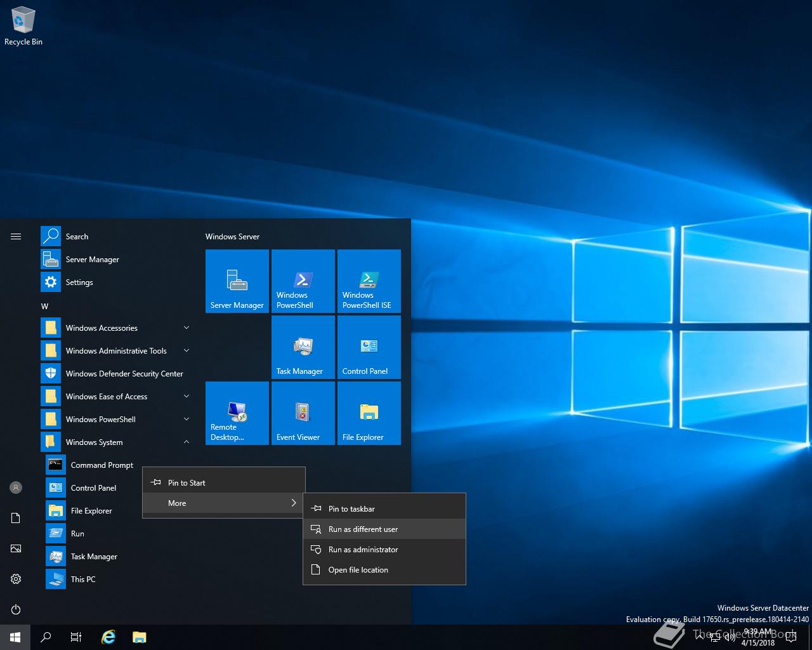Open File Explorer from the taskbar
The width and height of the screenshot is (812, 650).
tap(139, 637)
